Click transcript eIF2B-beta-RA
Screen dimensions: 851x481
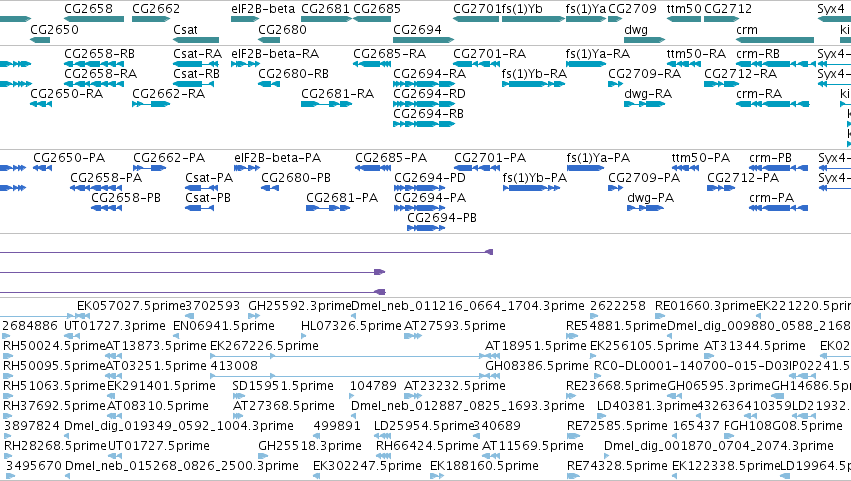(x=245, y=64)
